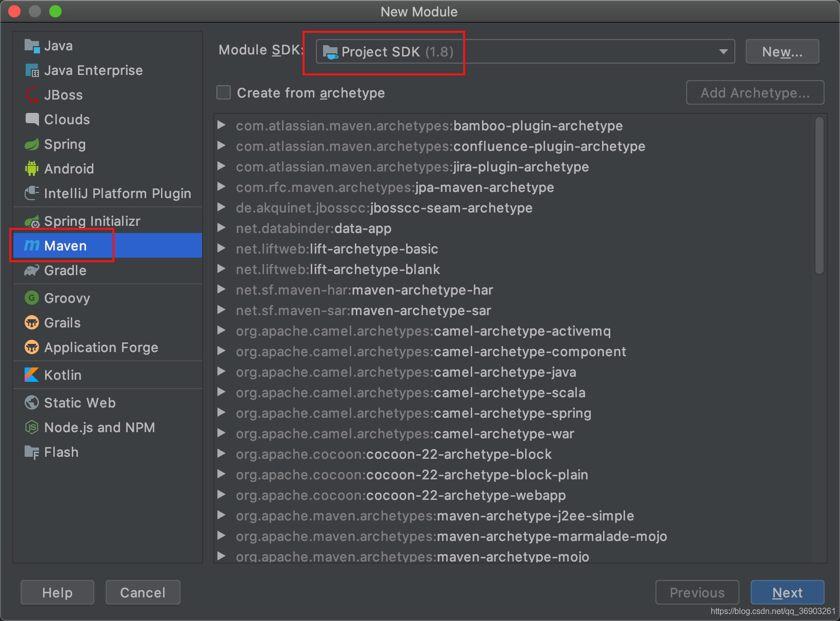Open Help for New Module
The width and height of the screenshot is (840, 621).
(x=57, y=593)
